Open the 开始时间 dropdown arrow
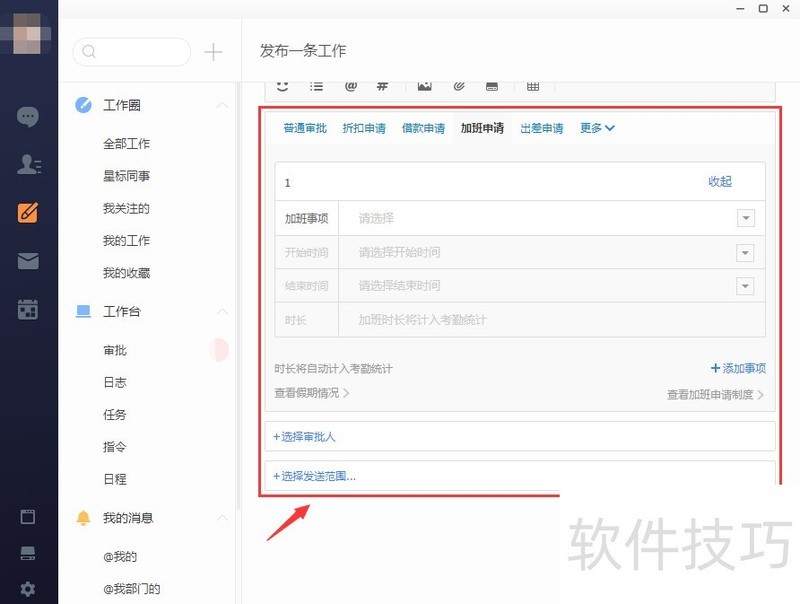This screenshot has width=800, height=604. (x=745, y=252)
